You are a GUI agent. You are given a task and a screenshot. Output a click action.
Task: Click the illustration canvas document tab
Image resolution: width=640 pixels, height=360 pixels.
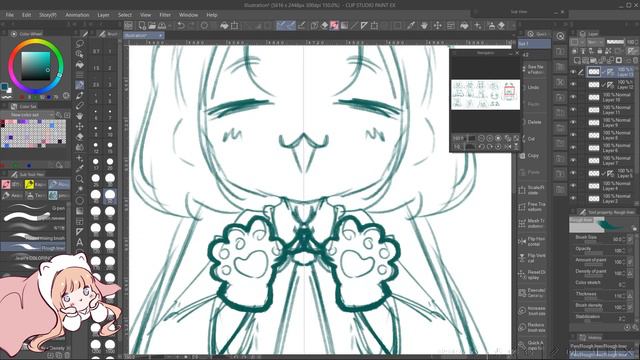coord(144,36)
